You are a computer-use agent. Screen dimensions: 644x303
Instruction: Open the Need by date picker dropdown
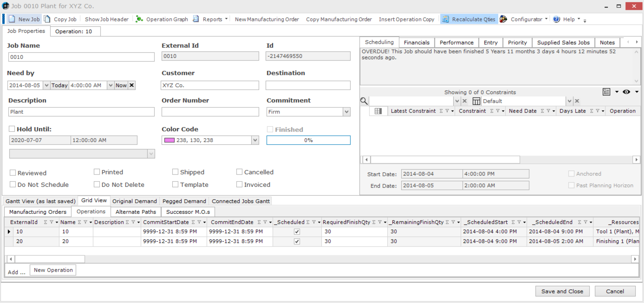pyautogui.click(x=46, y=85)
